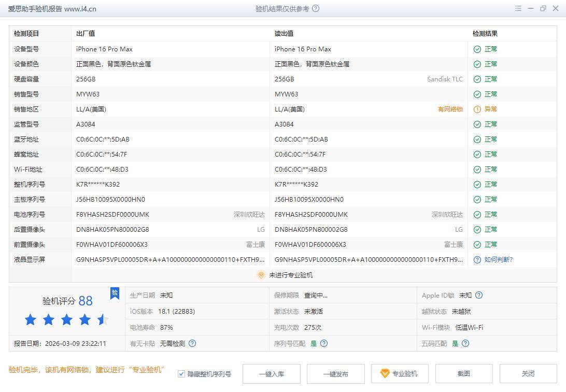Click the help icon beside 序列号匹配

(324, 343)
